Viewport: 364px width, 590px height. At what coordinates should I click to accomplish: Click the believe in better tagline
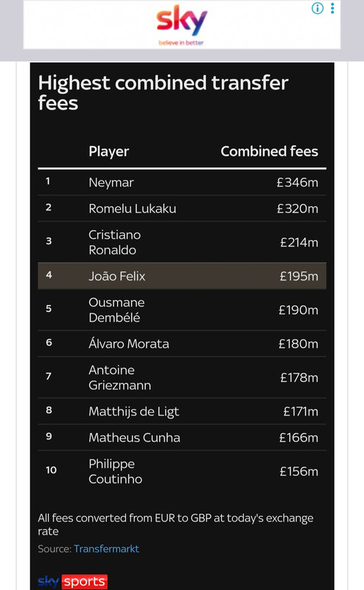[181, 43]
